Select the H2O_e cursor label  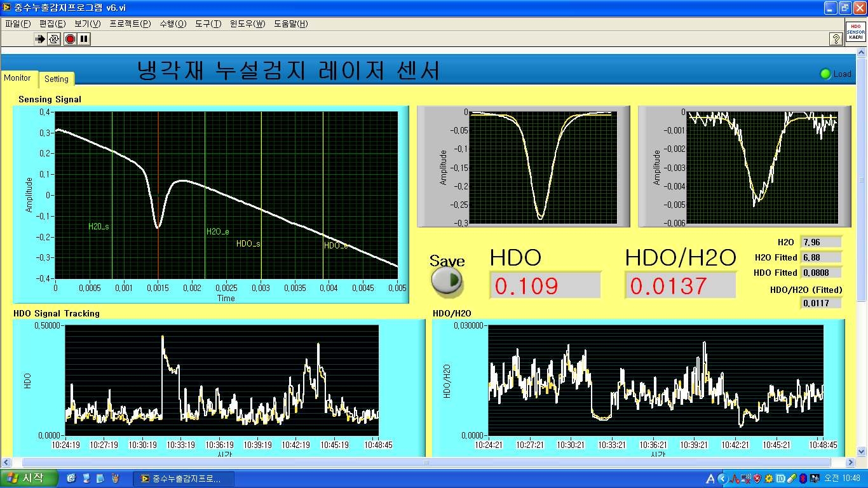[x=217, y=232]
